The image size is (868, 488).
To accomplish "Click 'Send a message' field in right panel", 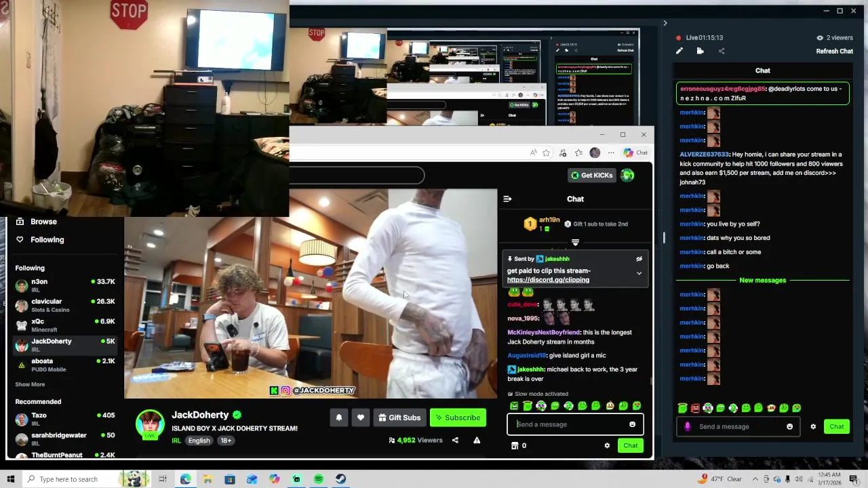I will (738, 426).
